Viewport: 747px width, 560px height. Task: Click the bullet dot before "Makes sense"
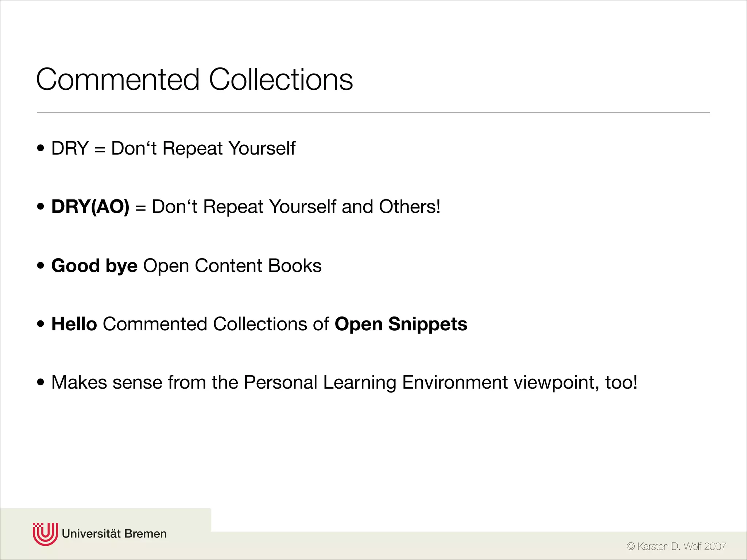[41, 382]
